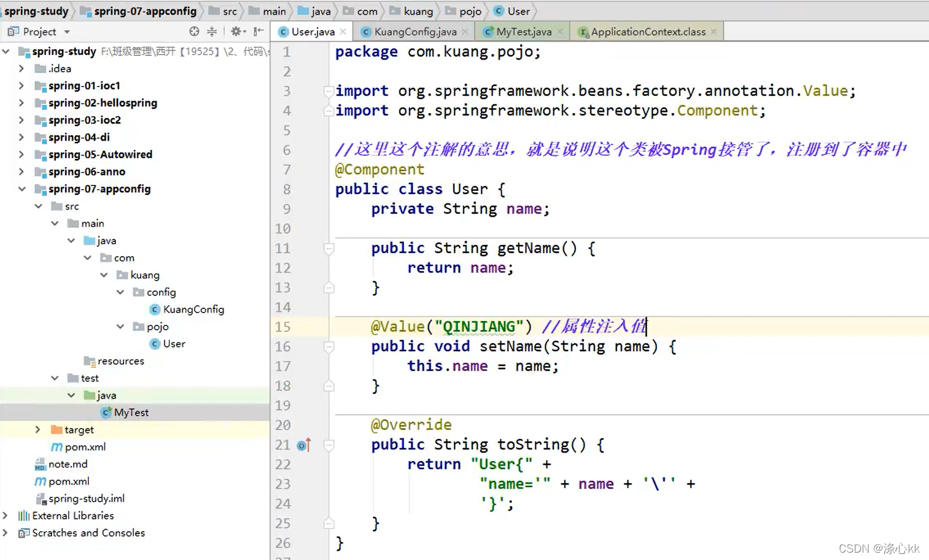
Task: Open the Project view dropdown
Action: pyautogui.click(x=67, y=32)
